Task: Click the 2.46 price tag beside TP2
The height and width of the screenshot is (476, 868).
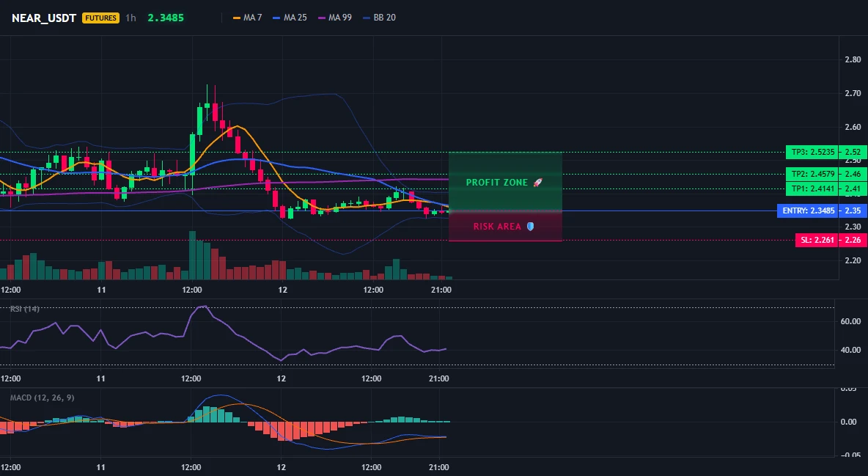Action: (x=853, y=174)
